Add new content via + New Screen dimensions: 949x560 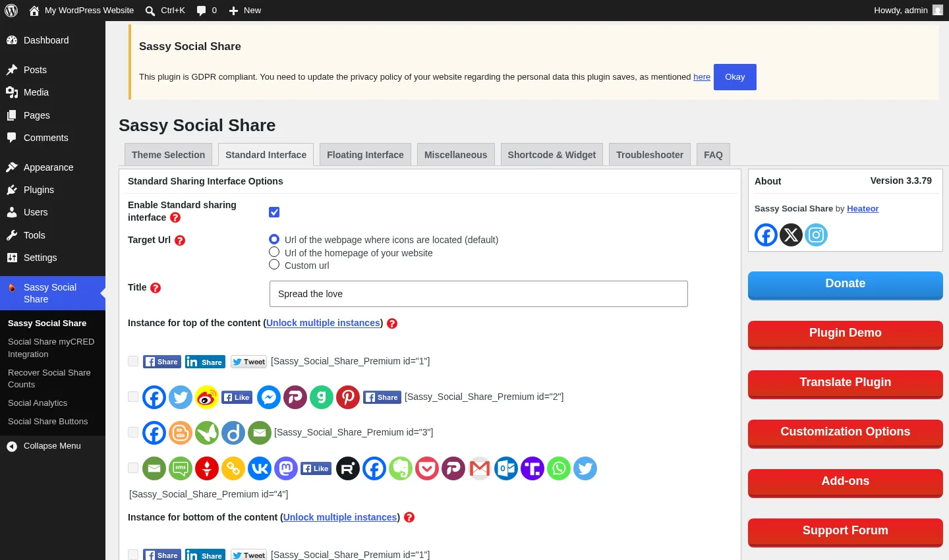coord(244,11)
